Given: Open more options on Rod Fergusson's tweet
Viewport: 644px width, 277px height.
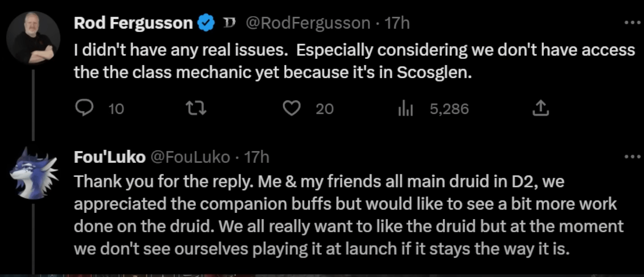Looking at the screenshot, I should click(x=632, y=23).
